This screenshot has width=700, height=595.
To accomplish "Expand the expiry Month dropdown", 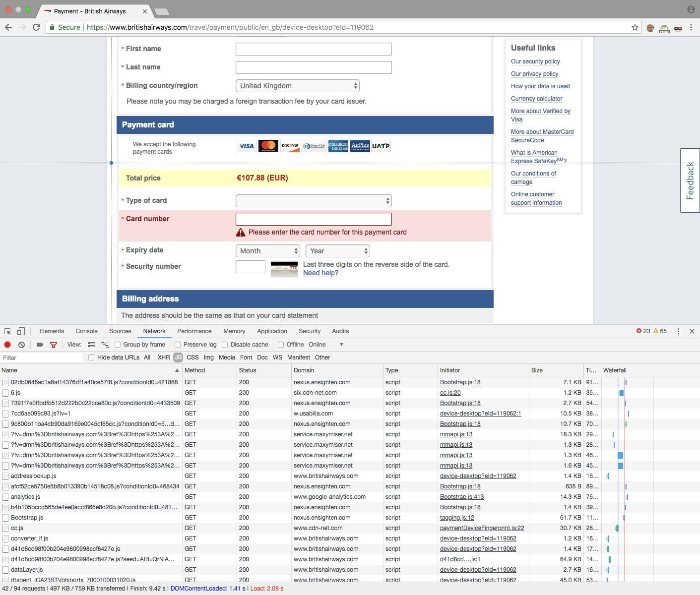I will (267, 251).
